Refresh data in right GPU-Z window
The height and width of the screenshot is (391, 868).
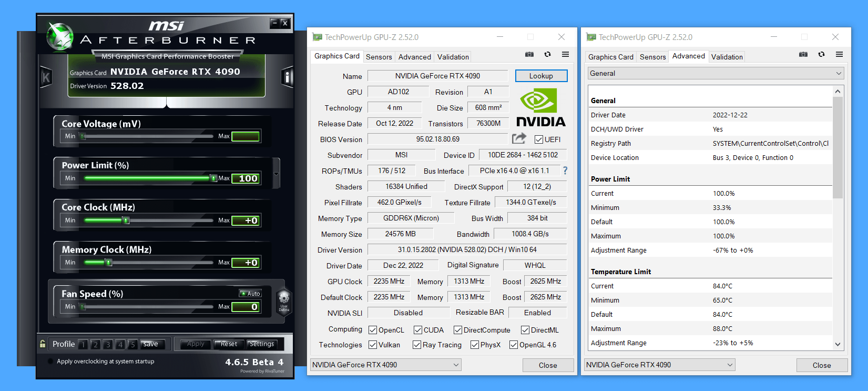[x=821, y=54]
